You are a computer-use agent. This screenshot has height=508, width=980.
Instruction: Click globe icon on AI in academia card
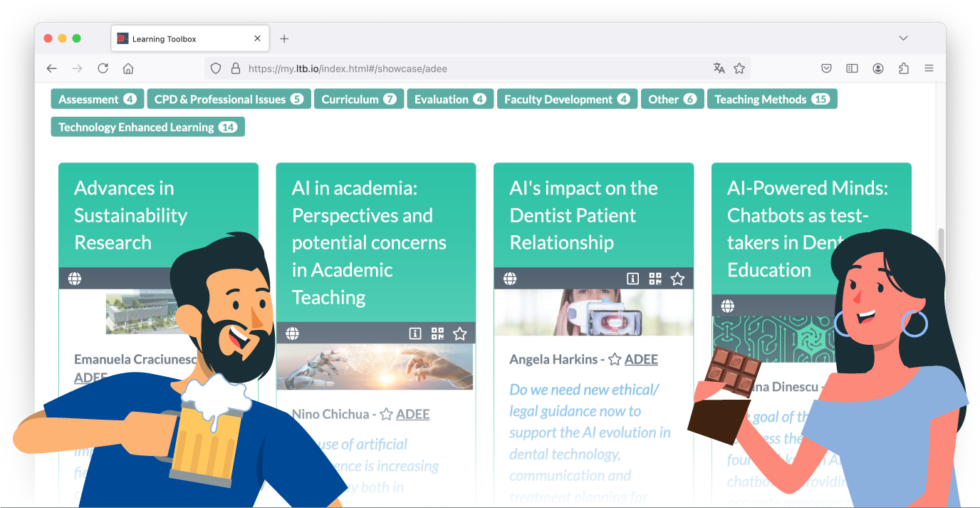tap(292, 333)
